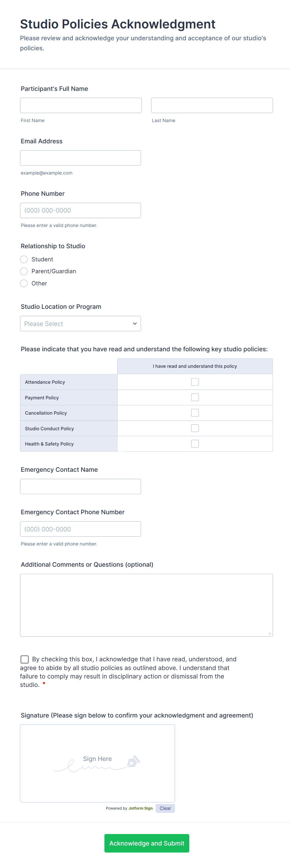Choose Other as relationship to studio
The image size is (290, 868).
click(x=24, y=284)
